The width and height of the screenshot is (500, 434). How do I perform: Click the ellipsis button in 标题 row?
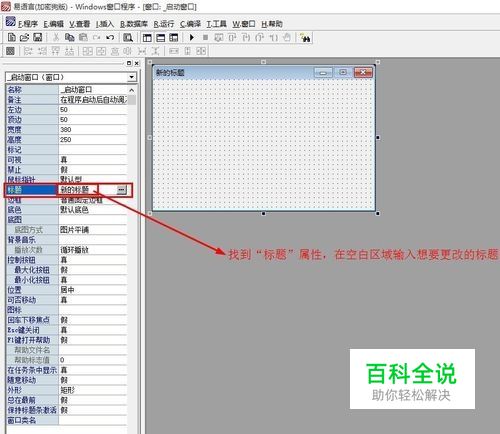pyautogui.click(x=122, y=190)
